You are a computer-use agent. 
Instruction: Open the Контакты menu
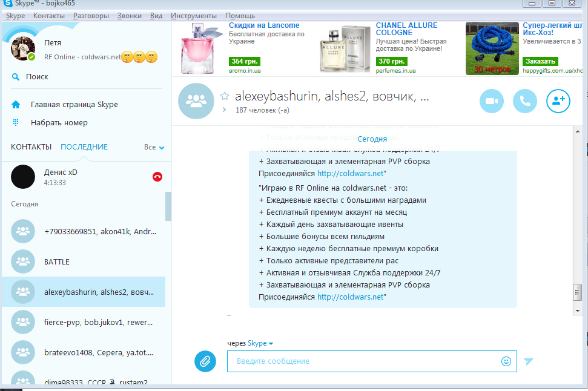click(49, 16)
